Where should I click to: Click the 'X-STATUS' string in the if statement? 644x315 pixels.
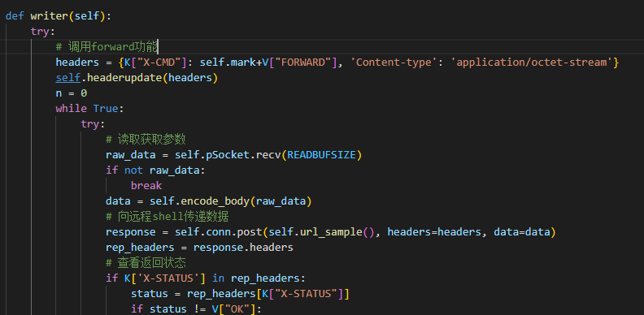(x=168, y=278)
